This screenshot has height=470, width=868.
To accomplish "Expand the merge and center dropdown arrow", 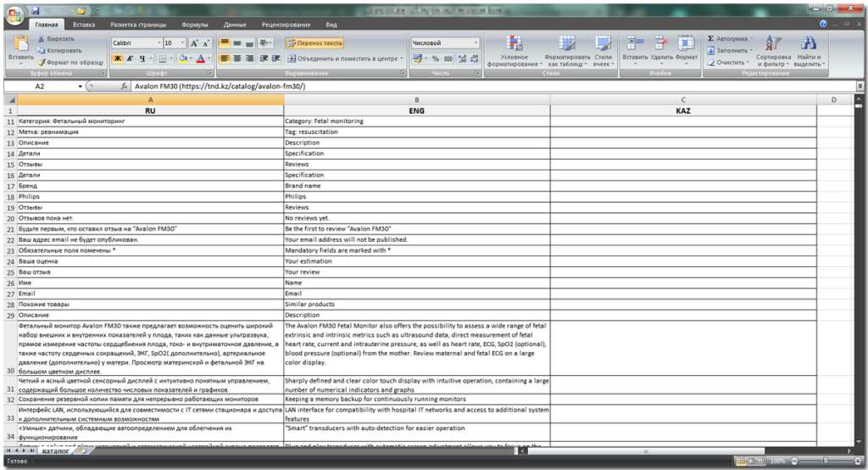I will pos(401,59).
